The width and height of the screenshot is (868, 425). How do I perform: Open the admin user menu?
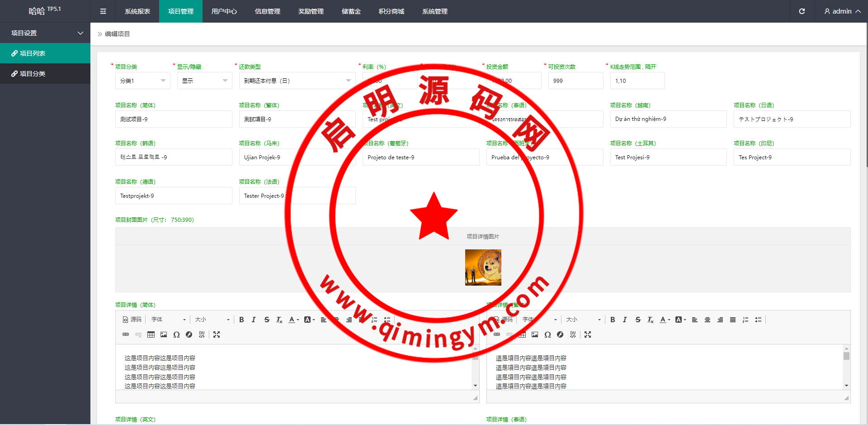coord(842,11)
